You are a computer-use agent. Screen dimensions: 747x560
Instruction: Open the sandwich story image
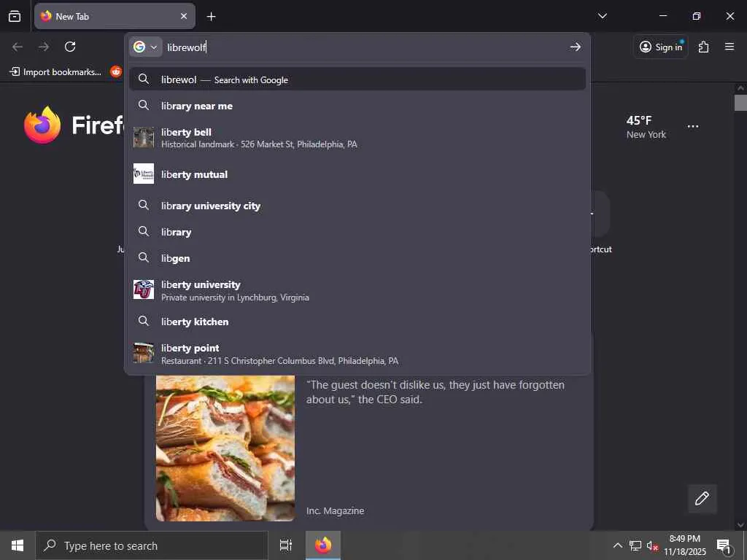point(225,448)
